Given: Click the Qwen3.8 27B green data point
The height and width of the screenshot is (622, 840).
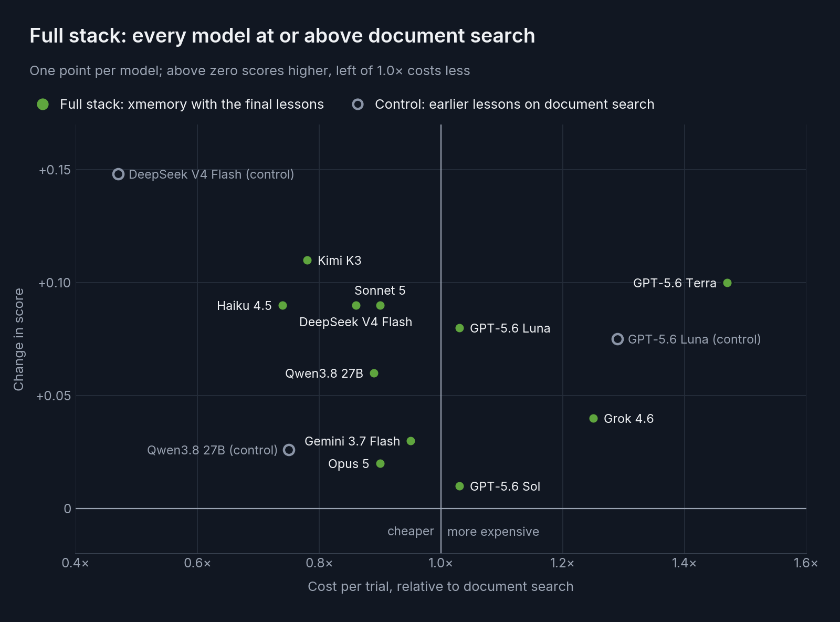Looking at the screenshot, I should click(x=374, y=374).
